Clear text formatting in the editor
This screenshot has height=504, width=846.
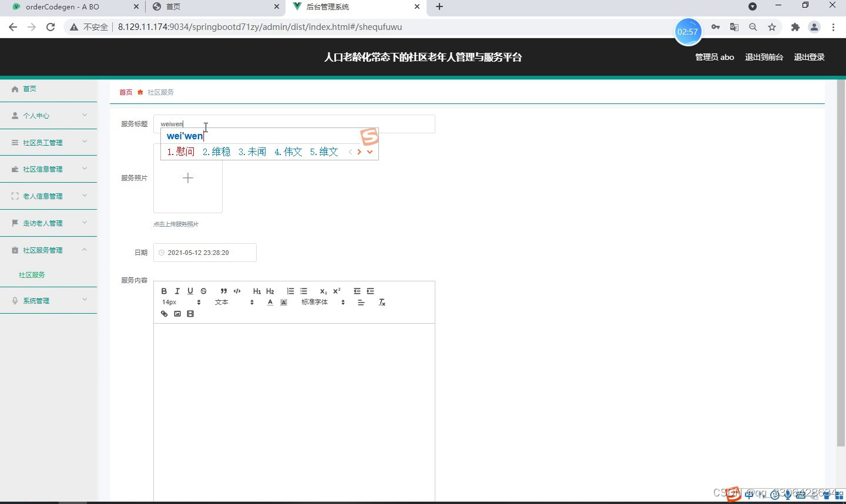382,303
